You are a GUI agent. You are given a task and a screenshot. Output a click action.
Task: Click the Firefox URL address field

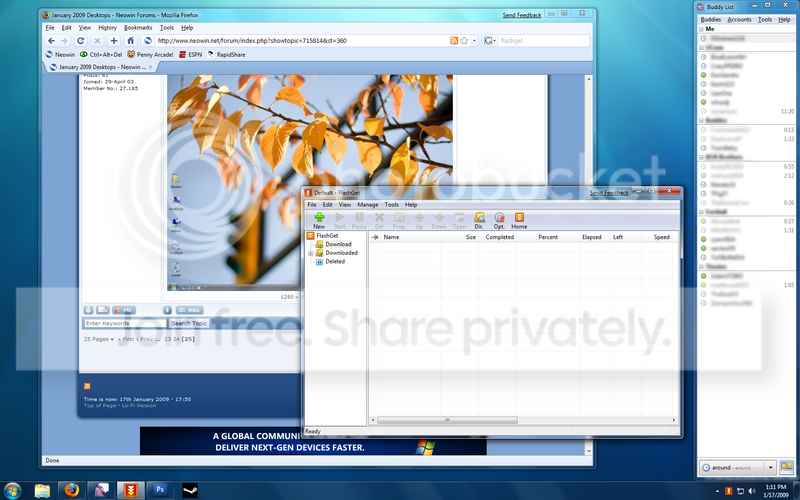tap(301, 41)
